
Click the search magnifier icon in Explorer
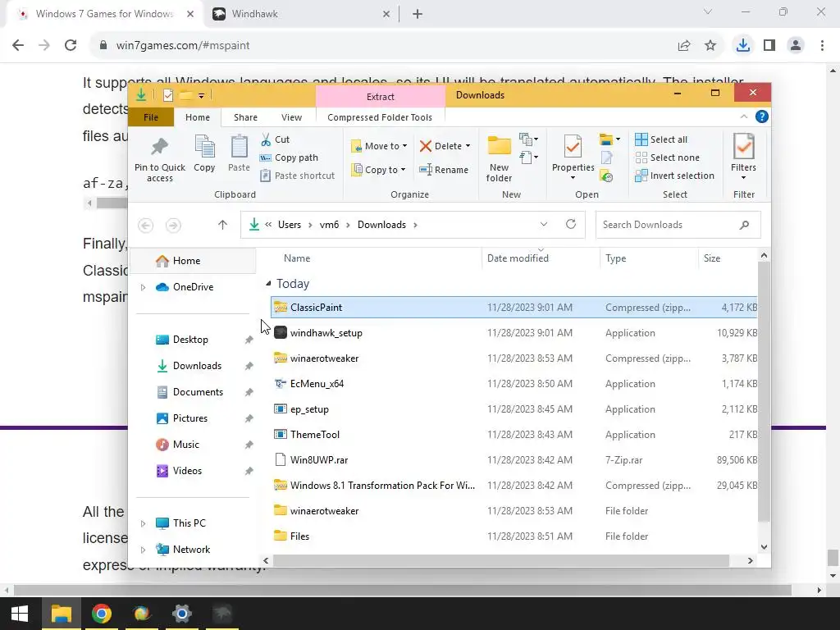point(744,225)
